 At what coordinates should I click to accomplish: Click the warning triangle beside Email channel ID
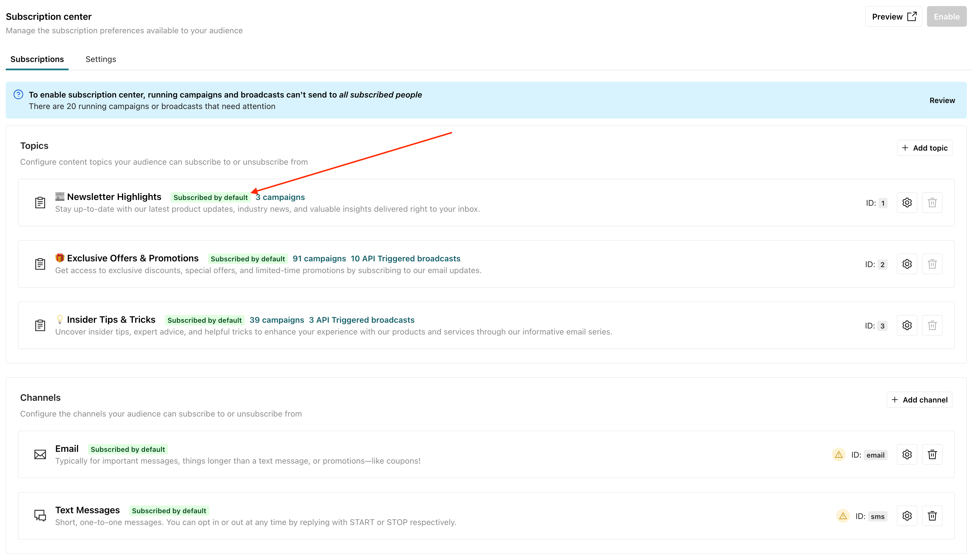[839, 455]
